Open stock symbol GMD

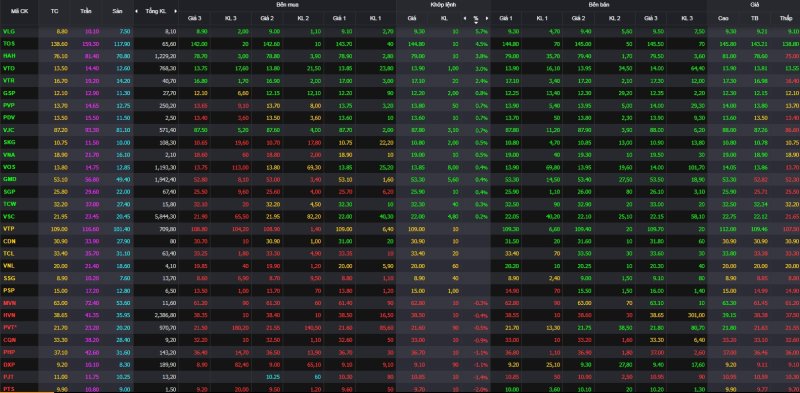point(9,179)
